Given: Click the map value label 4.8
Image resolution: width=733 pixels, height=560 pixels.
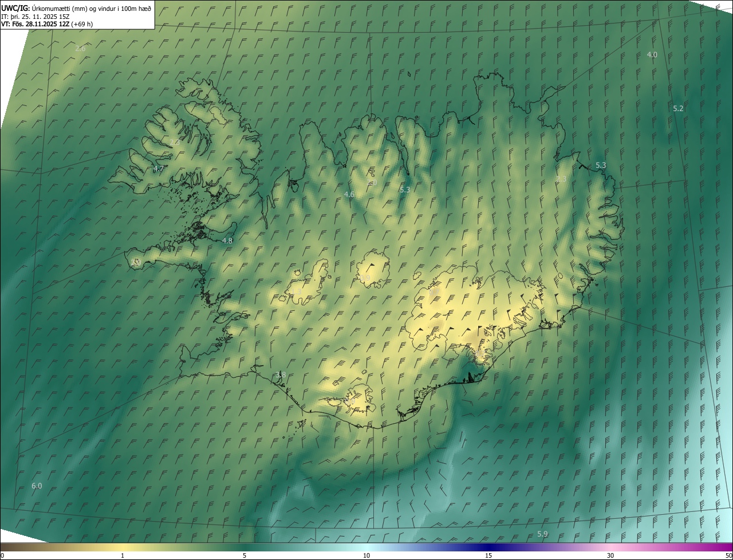Looking at the screenshot, I should point(227,240).
